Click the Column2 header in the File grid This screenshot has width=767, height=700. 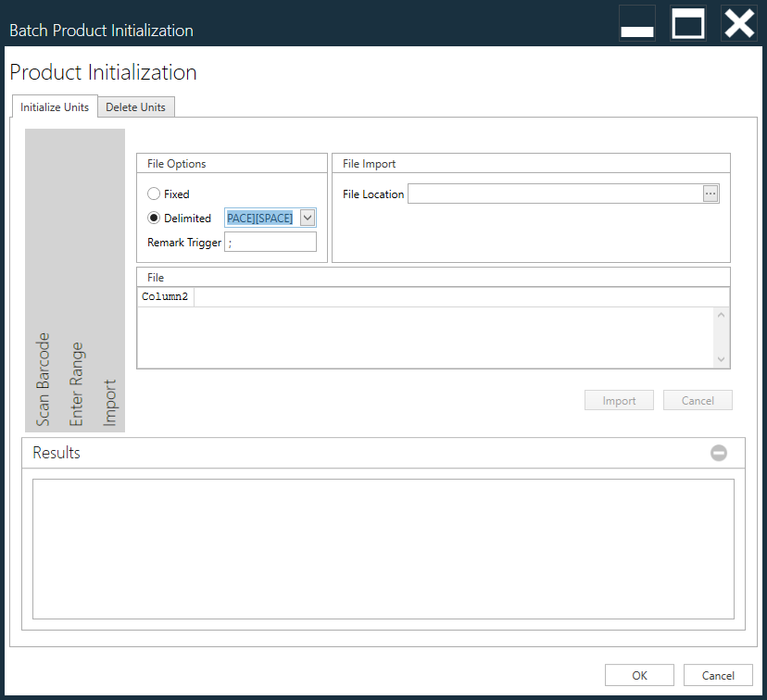tap(165, 296)
